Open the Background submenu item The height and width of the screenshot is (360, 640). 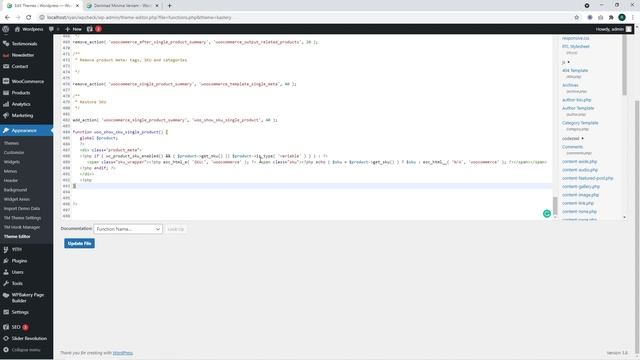(15, 190)
